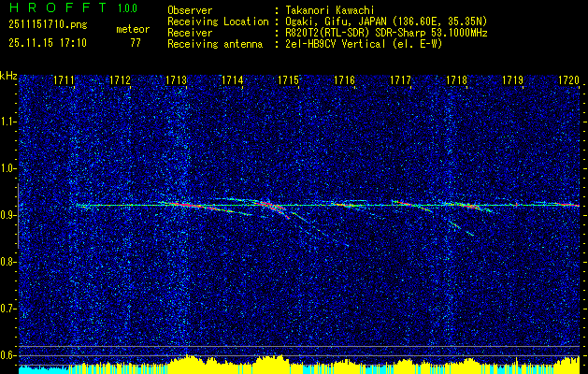The image size is (588, 374).
Task: Select the 1718 time marker
Action: pyautogui.click(x=457, y=81)
